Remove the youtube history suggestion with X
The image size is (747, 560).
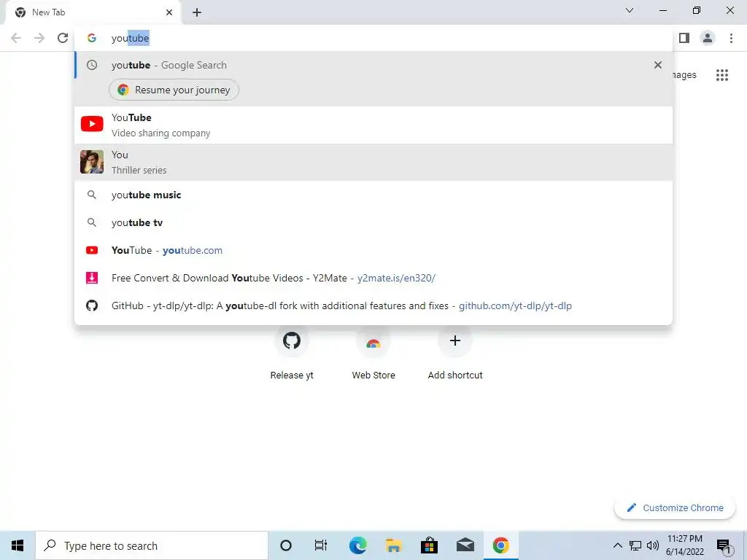pos(658,65)
